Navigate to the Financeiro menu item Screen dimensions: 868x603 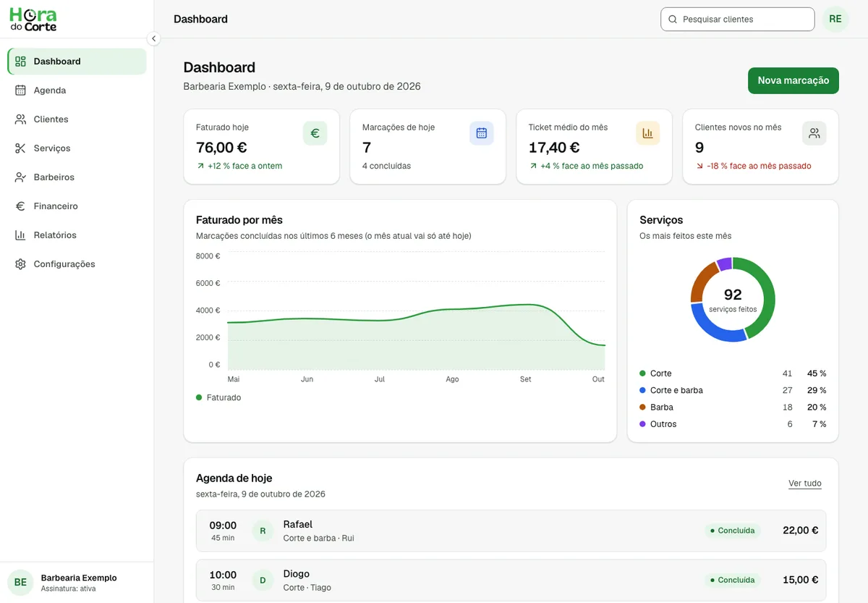coord(77,206)
